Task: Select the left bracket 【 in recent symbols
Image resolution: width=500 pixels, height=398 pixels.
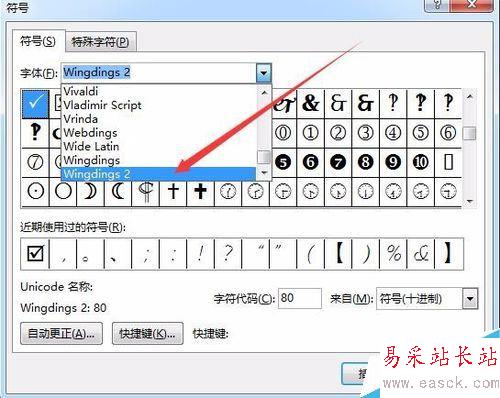Action: coord(338,254)
